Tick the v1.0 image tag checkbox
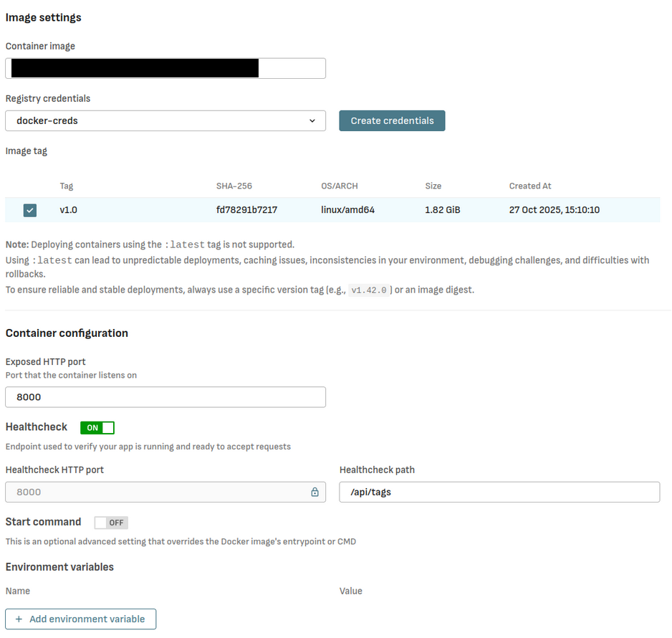The width and height of the screenshot is (672, 638). [x=29, y=210]
